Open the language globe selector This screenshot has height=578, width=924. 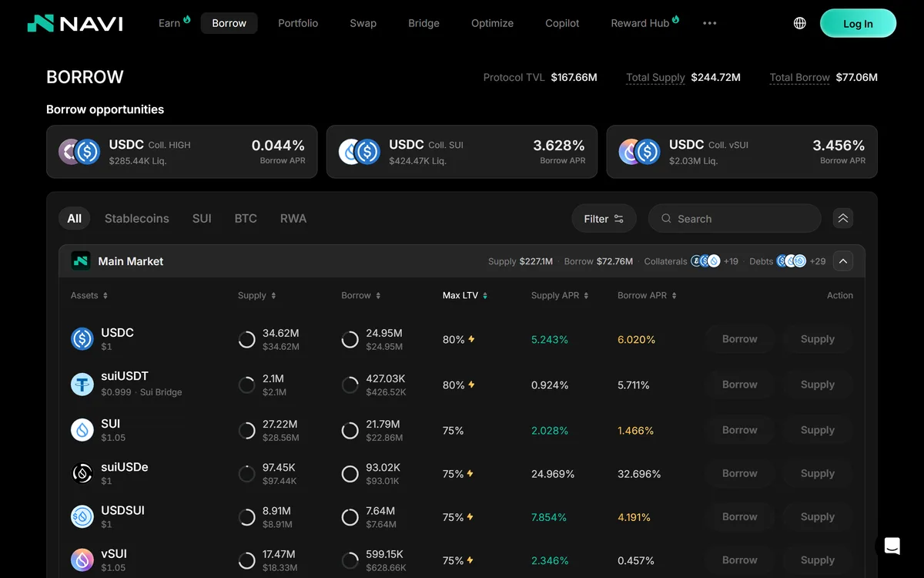800,23
